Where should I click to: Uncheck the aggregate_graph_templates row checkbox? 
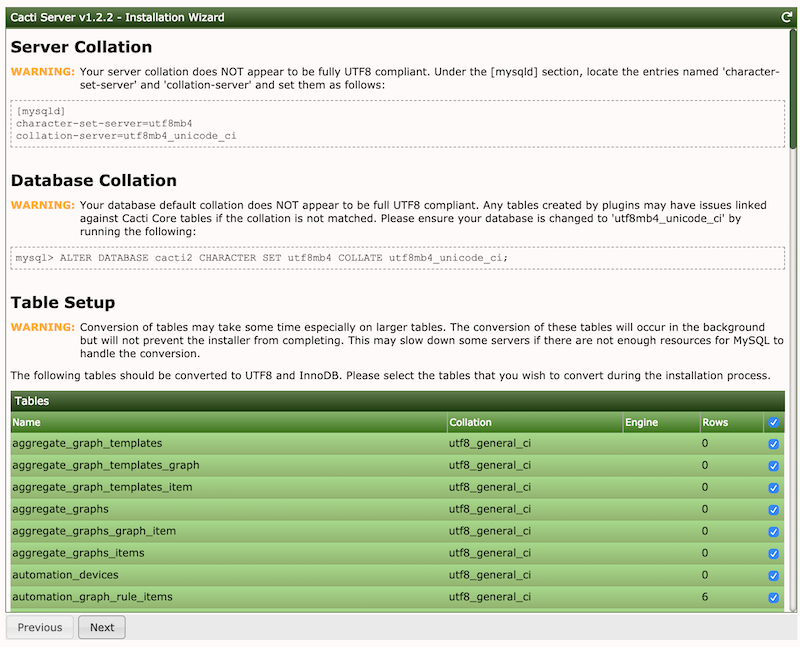click(773, 444)
